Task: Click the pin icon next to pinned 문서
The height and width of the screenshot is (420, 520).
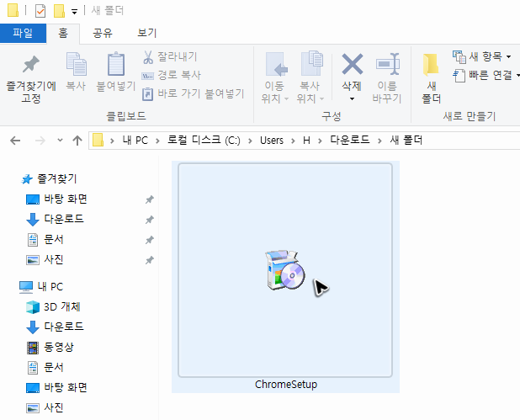Action: 150,240
